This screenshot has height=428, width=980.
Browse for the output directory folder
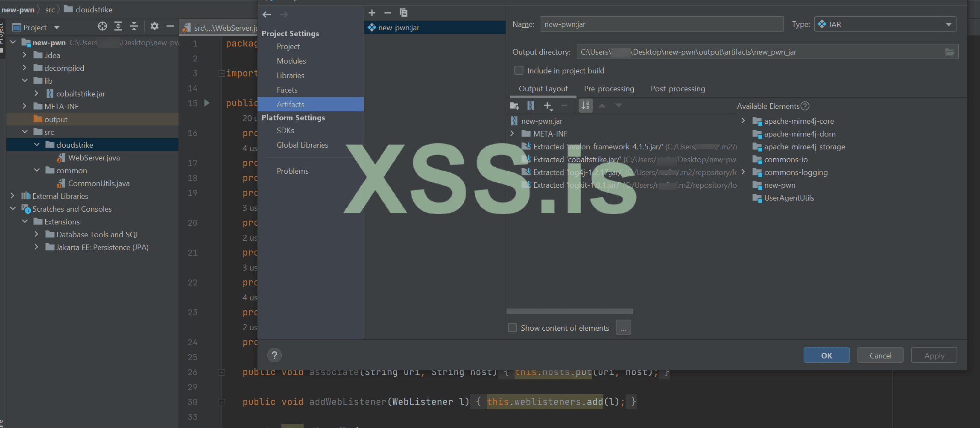click(950, 52)
